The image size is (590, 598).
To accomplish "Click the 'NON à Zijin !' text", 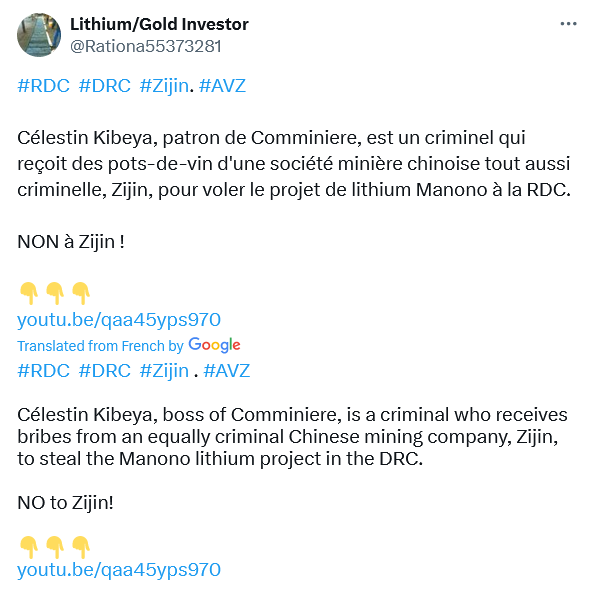I will coord(71,242).
